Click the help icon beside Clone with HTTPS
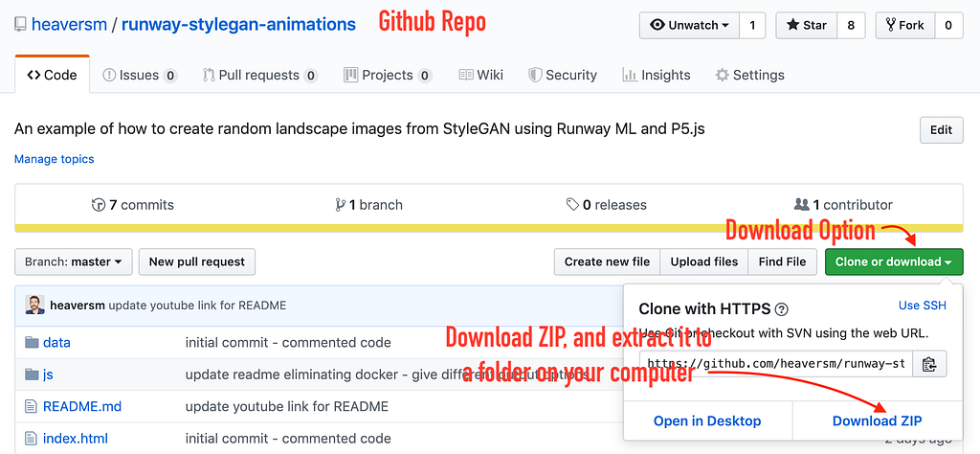The width and height of the screenshot is (980, 454). [781, 309]
